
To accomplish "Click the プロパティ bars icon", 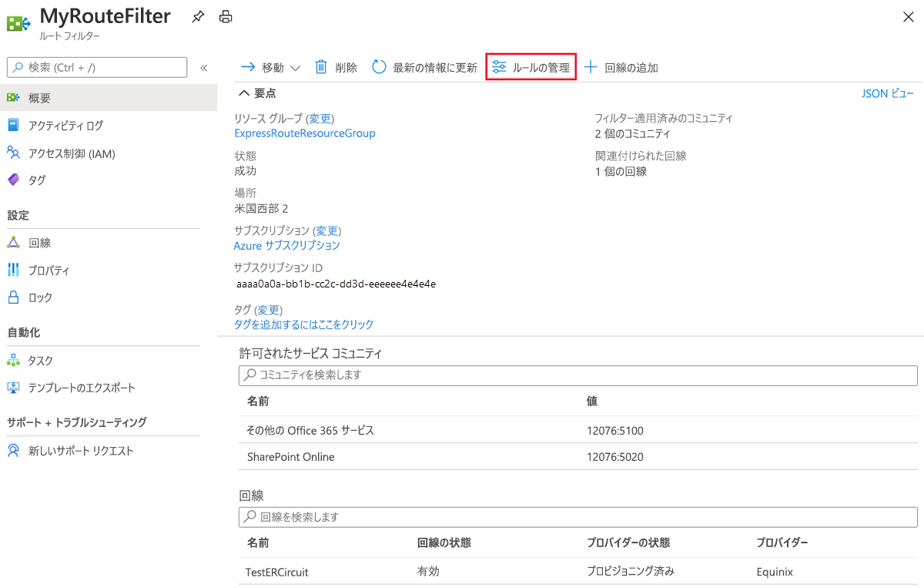I will (x=13, y=270).
